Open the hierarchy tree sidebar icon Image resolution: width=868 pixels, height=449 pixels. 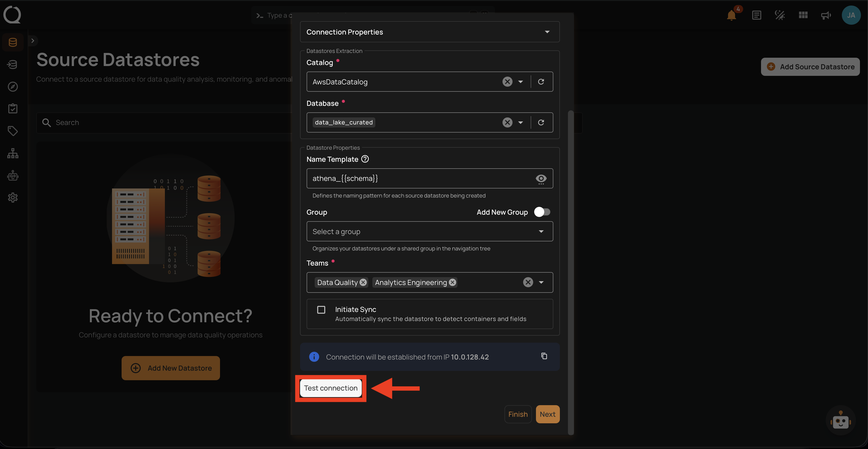pos(13,153)
